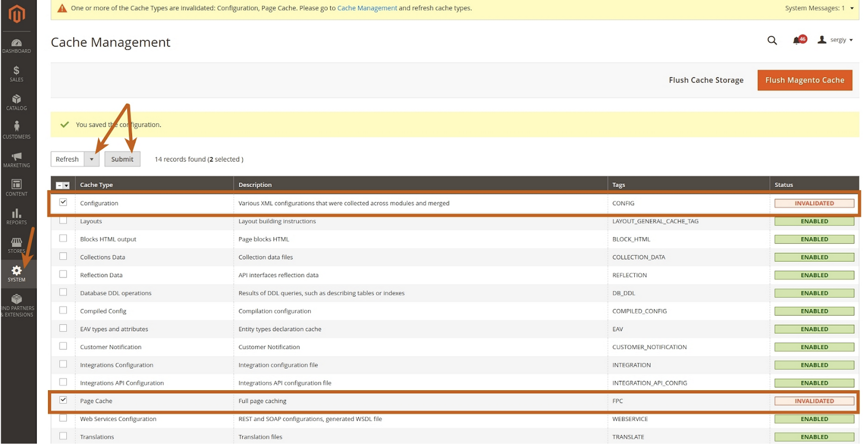Image resolution: width=868 pixels, height=447 pixels.
Task: Click the 'Compilation configuration' description
Action: [x=275, y=311]
